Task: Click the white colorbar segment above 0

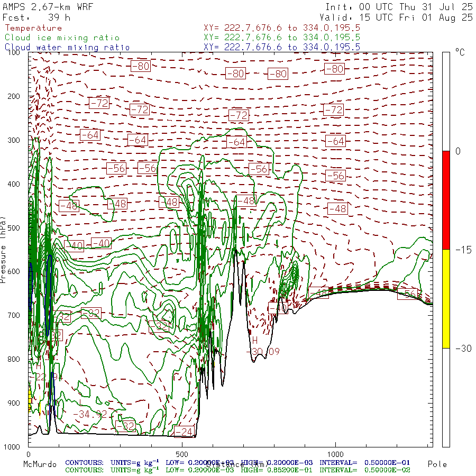Action: coord(446,102)
